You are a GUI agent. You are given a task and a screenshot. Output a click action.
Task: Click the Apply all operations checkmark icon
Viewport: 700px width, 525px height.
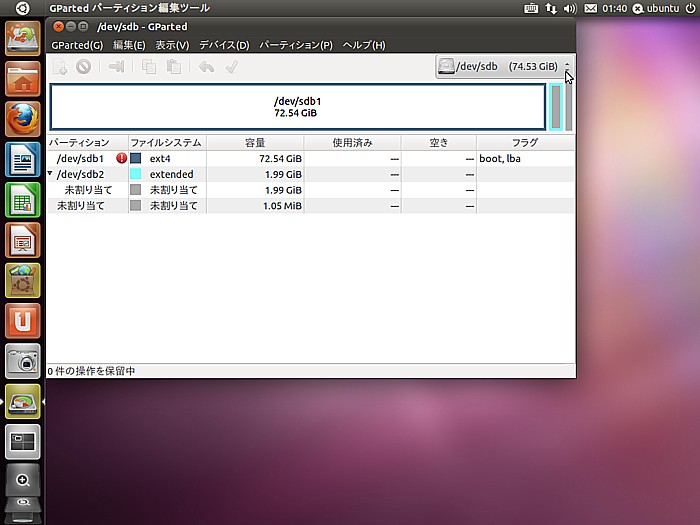[x=232, y=67]
